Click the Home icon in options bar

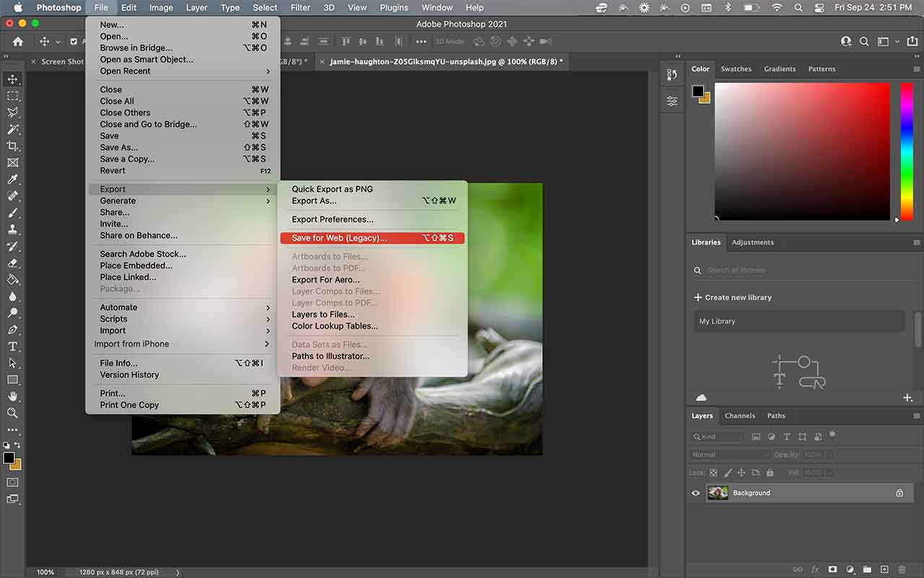18,42
